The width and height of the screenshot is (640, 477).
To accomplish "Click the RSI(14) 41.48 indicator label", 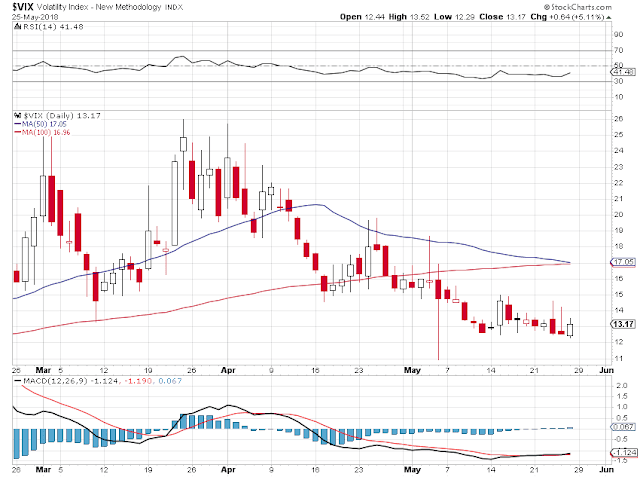I will (x=49, y=27).
